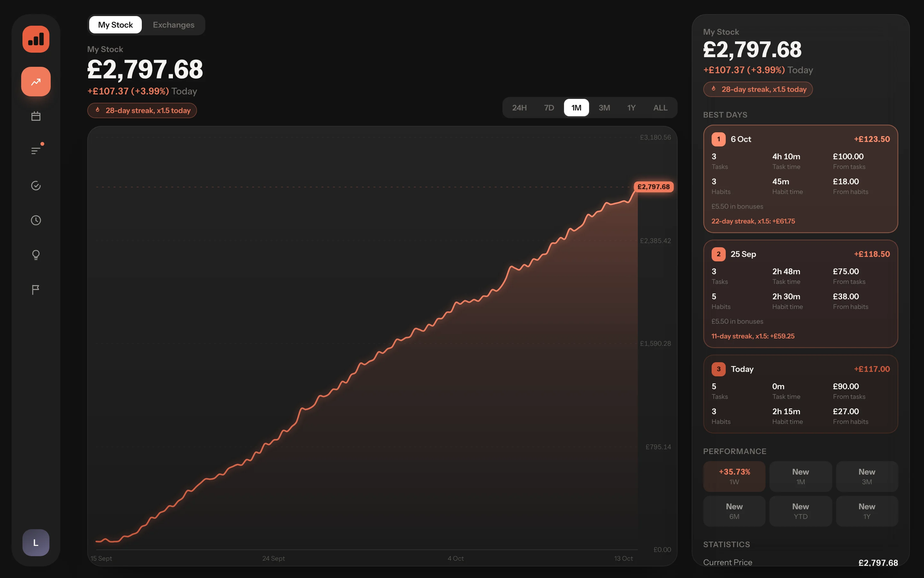The width and height of the screenshot is (924, 578).
Task: Select the 1Y chart range
Action: click(x=631, y=108)
